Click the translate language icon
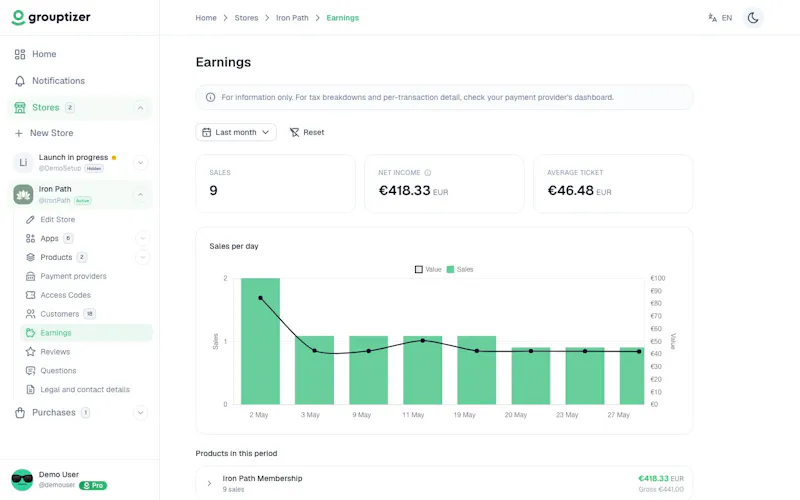Image resolution: width=800 pixels, height=500 pixels. (712, 18)
